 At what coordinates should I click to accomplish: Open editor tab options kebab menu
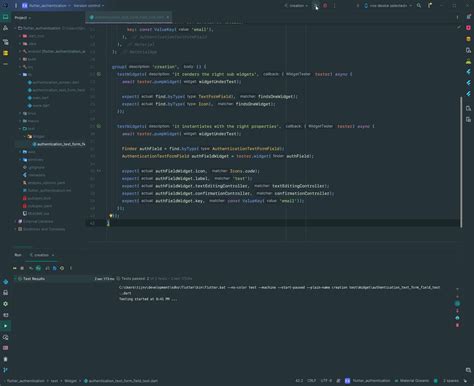tap(457, 17)
